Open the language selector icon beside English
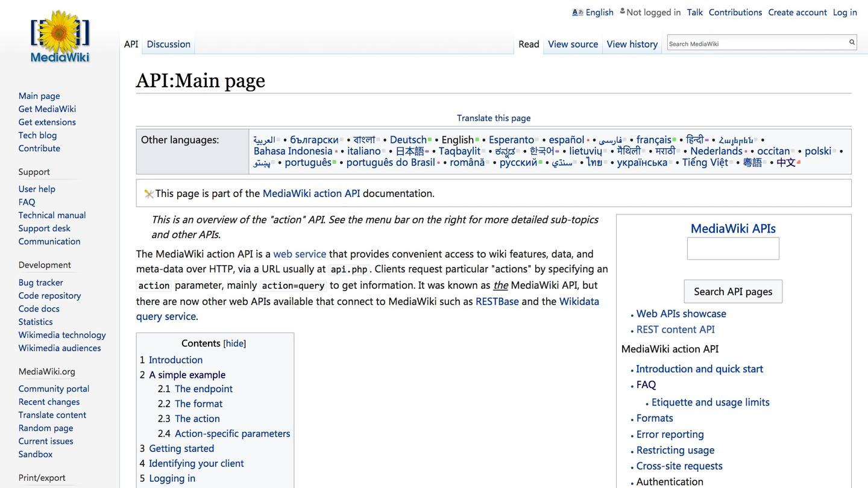Image resolution: width=868 pixels, height=488 pixels. (577, 12)
